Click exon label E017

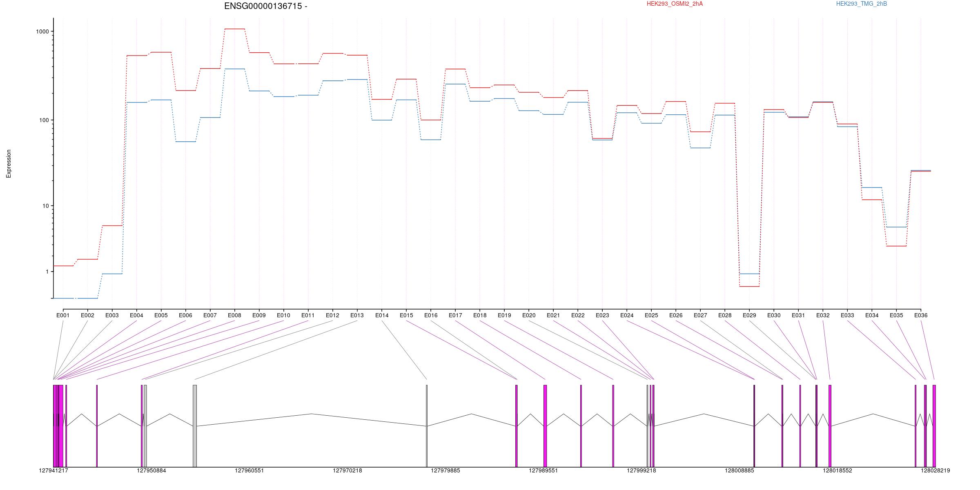pos(455,315)
